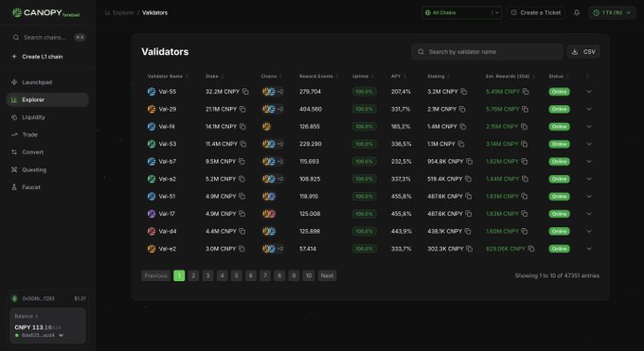Click the Canopy Terminal logo
The width and height of the screenshot is (644, 351).
tap(46, 12)
